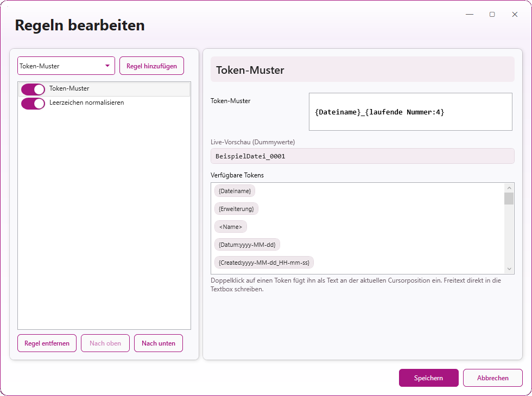
Task: Click the {Created:yyyy-MM-dd_HH-mm-ss} token chip
Action: click(x=264, y=263)
